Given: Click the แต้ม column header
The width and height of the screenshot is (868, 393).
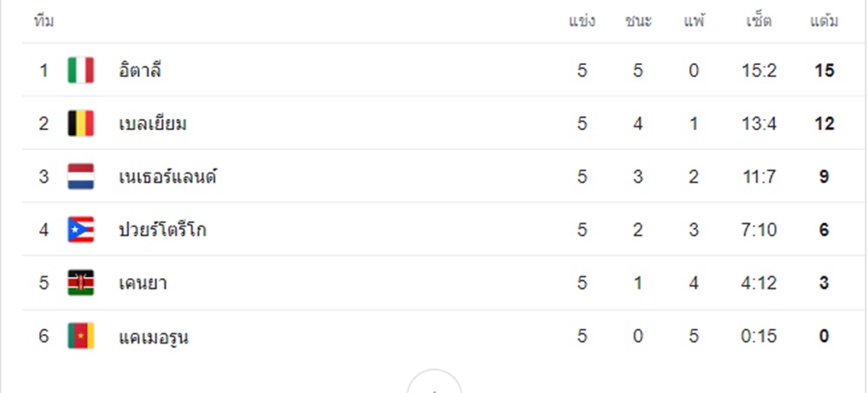Looking at the screenshot, I should (x=825, y=21).
